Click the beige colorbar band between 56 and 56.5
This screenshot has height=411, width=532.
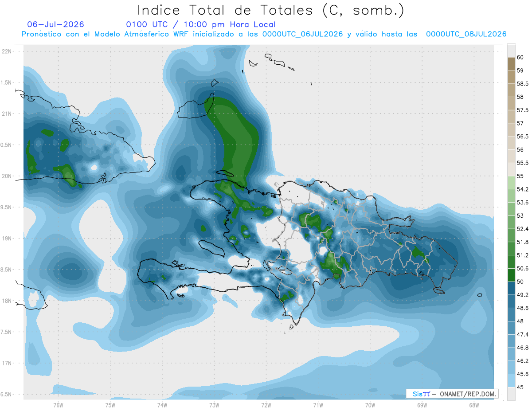[x=511, y=143]
